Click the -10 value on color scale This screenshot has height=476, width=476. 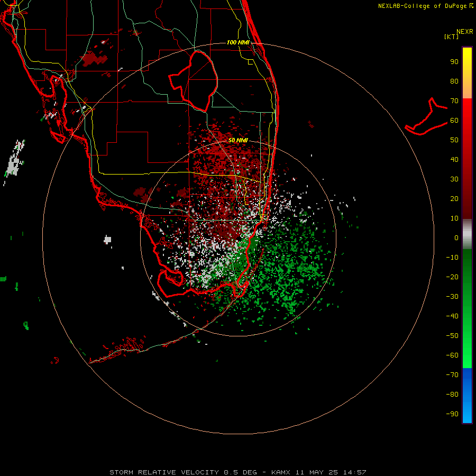[452, 258]
